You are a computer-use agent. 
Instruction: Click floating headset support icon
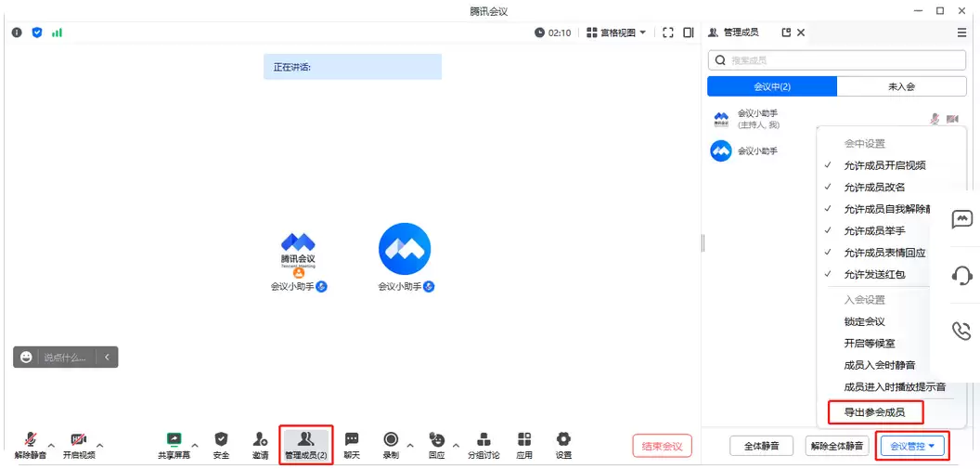click(961, 275)
